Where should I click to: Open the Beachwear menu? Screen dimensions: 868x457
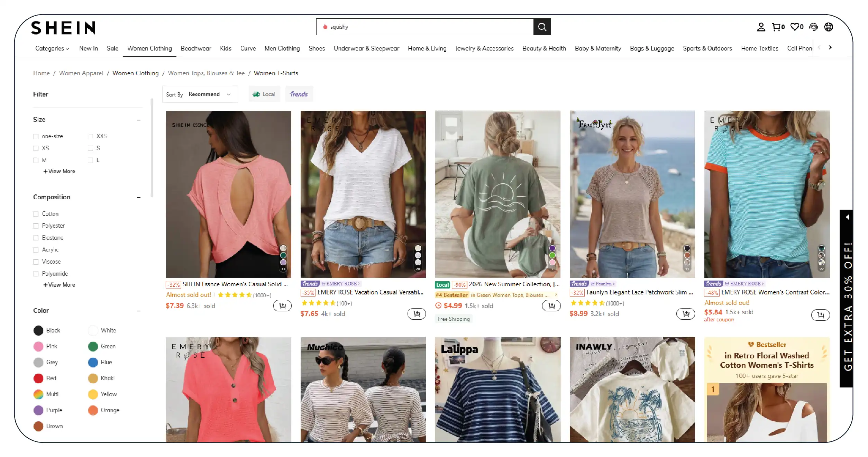(x=196, y=48)
